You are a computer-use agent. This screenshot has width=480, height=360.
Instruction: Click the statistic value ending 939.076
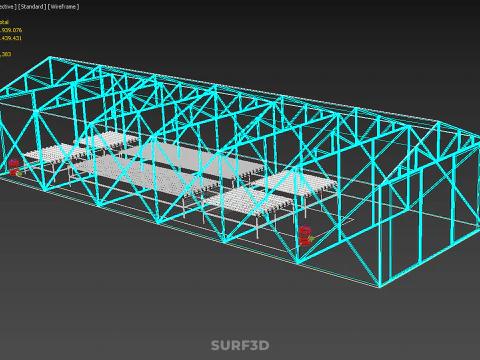tap(11, 30)
